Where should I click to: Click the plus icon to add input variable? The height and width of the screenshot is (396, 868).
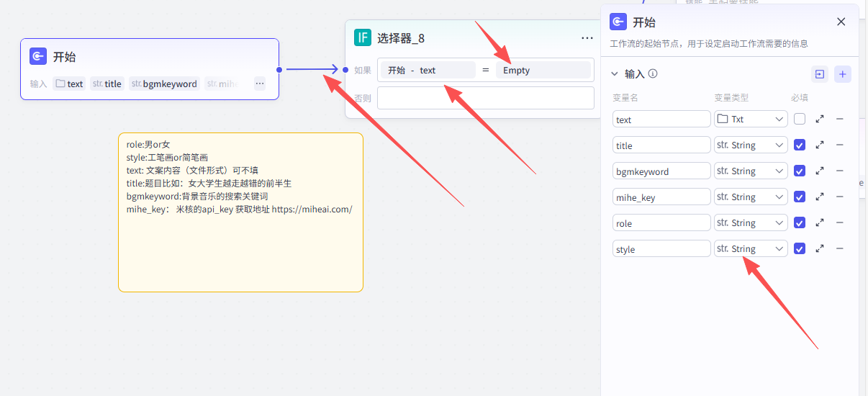843,73
